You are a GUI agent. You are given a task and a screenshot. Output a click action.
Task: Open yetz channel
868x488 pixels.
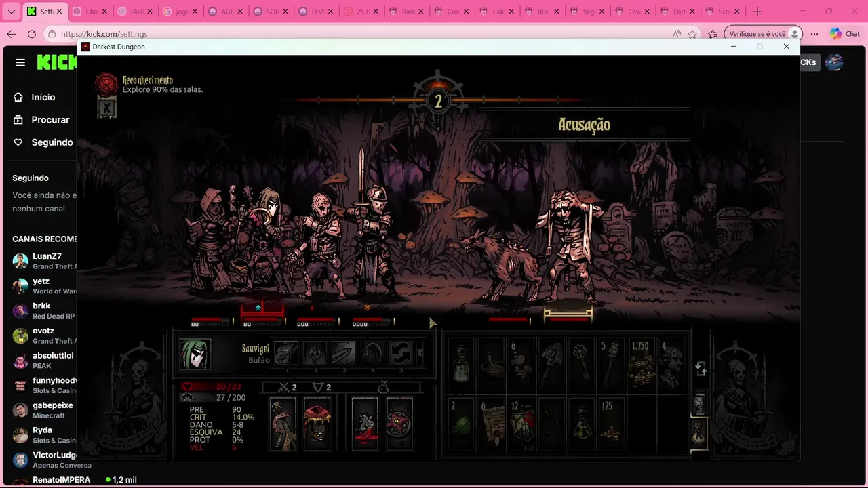point(44,286)
